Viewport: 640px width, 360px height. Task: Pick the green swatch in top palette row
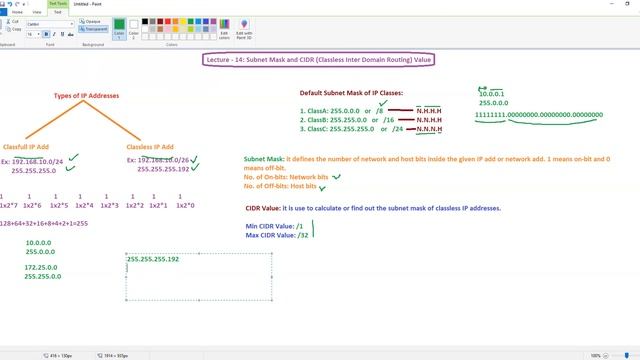point(191,21)
